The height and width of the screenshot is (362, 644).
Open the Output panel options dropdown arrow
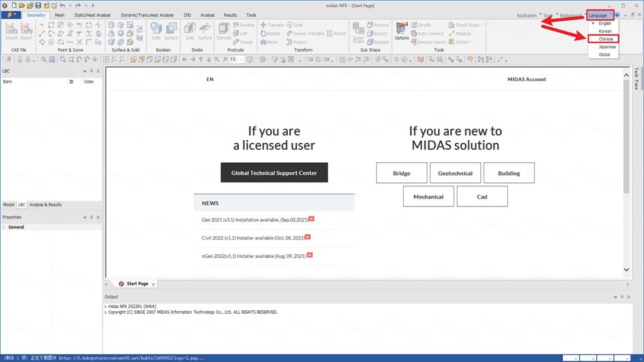tap(615, 297)
